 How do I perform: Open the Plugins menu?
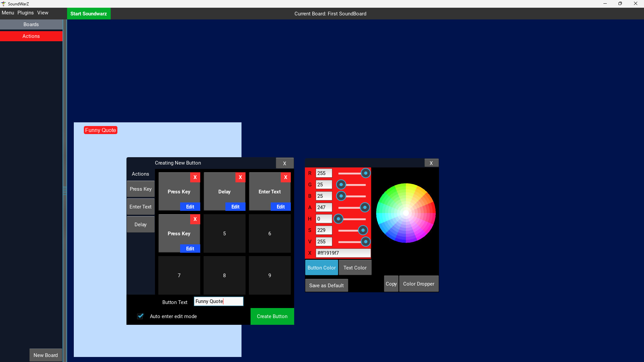[25, 13]
